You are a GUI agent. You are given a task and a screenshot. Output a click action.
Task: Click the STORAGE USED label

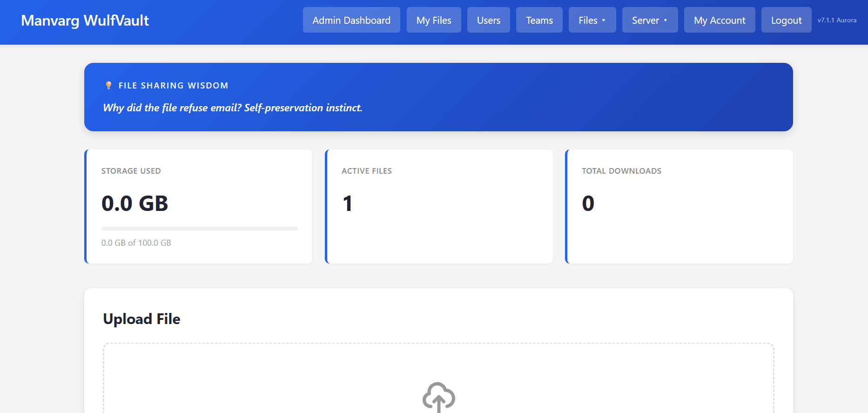[131, 171]
